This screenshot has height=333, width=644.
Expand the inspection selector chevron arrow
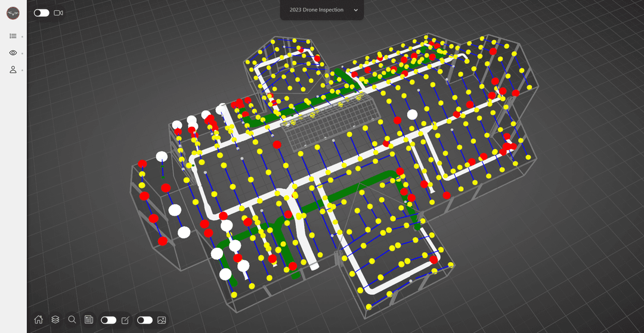pos(356,10)
